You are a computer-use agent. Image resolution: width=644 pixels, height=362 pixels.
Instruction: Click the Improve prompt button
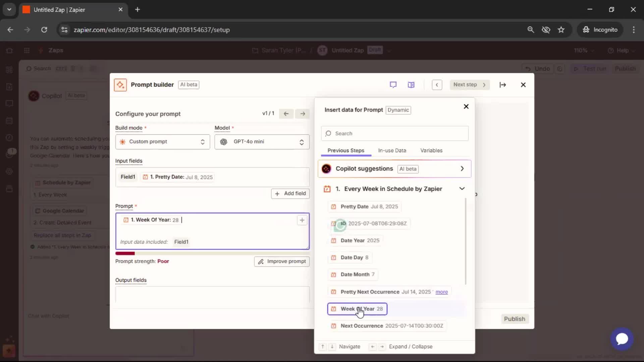[282, 261]
